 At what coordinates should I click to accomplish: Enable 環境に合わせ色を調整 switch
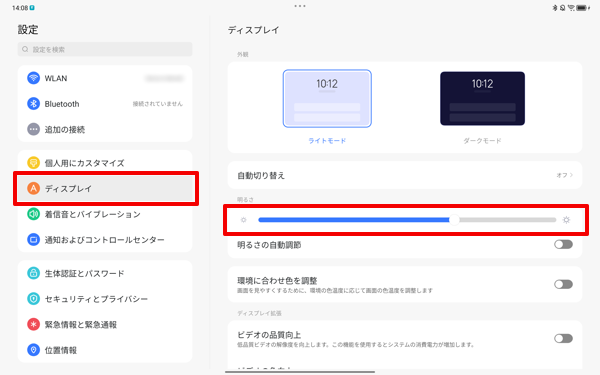coord(563,284)
